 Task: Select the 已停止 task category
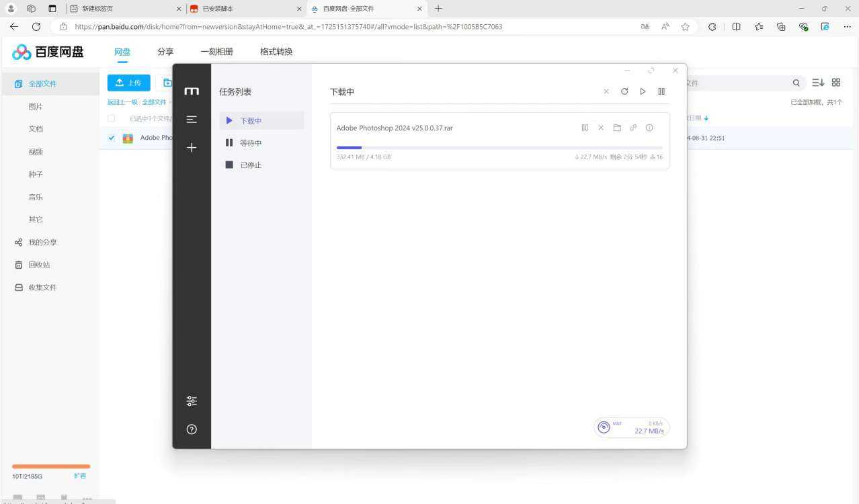coord(261,165)
